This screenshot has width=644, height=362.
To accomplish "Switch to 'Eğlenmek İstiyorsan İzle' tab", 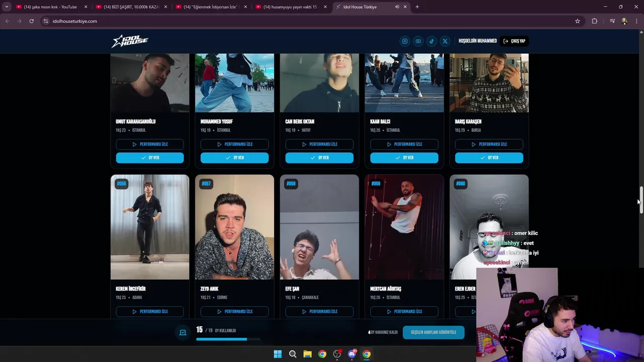I will point(210,7).
